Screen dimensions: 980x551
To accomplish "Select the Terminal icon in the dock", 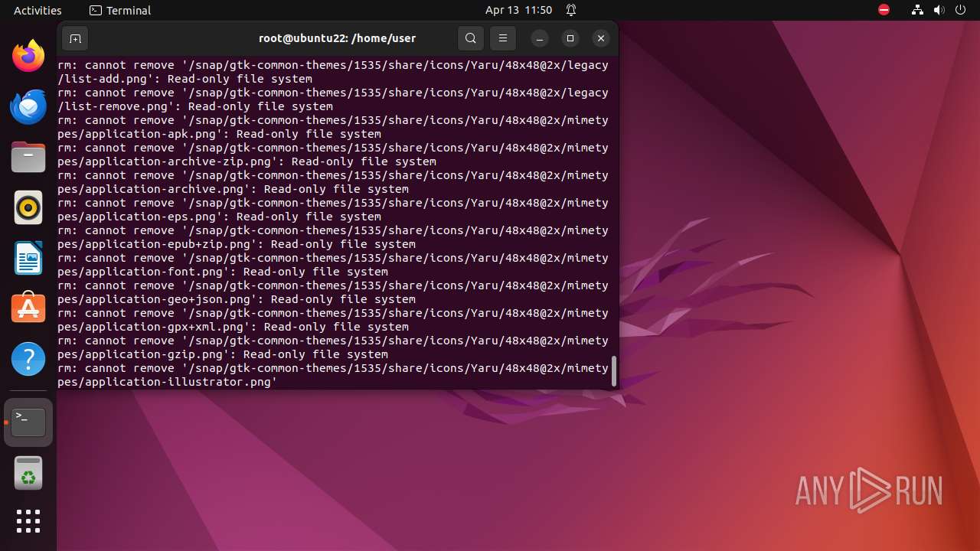I will click(x=28, y=422).
